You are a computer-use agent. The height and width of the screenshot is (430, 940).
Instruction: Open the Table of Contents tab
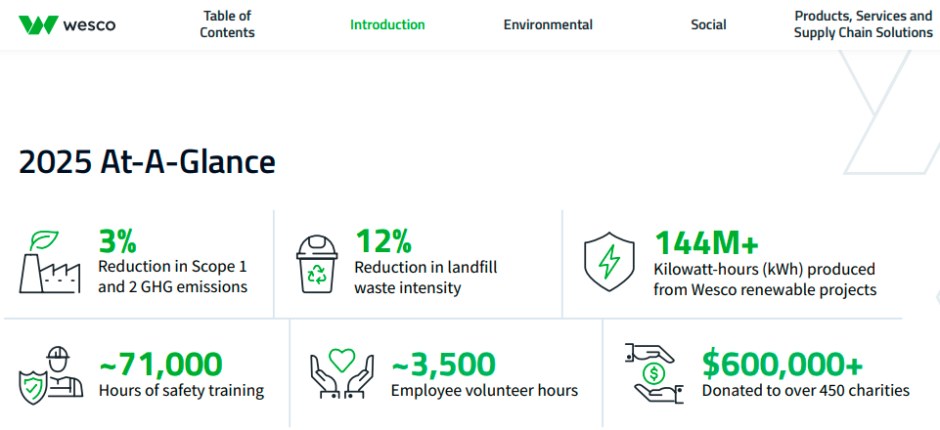click(227, 25)
